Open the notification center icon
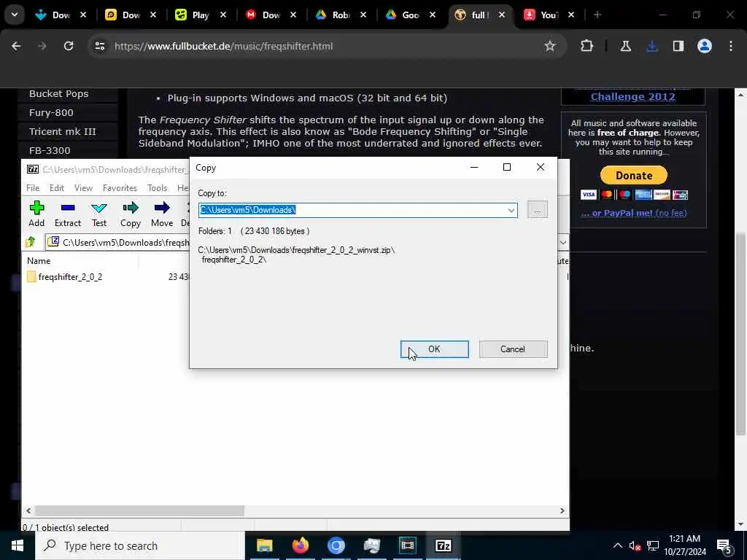 pyautogui.click(x=724, y=546)
